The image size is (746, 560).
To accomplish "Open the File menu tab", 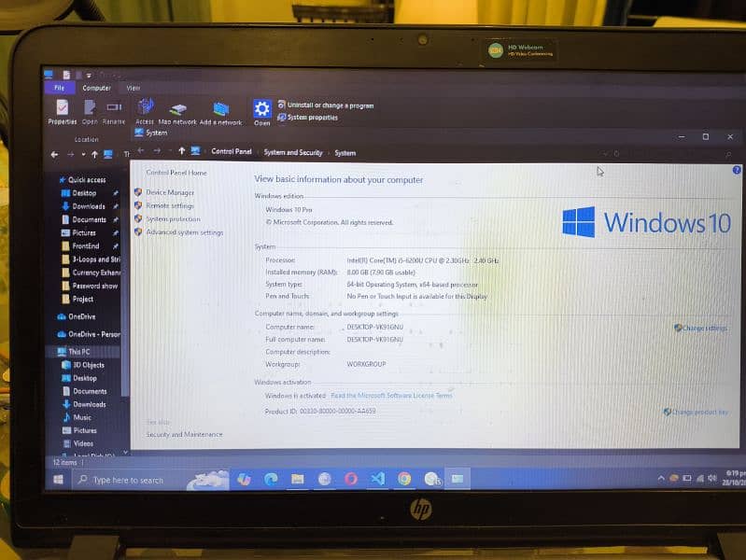I will coord(59,88).
